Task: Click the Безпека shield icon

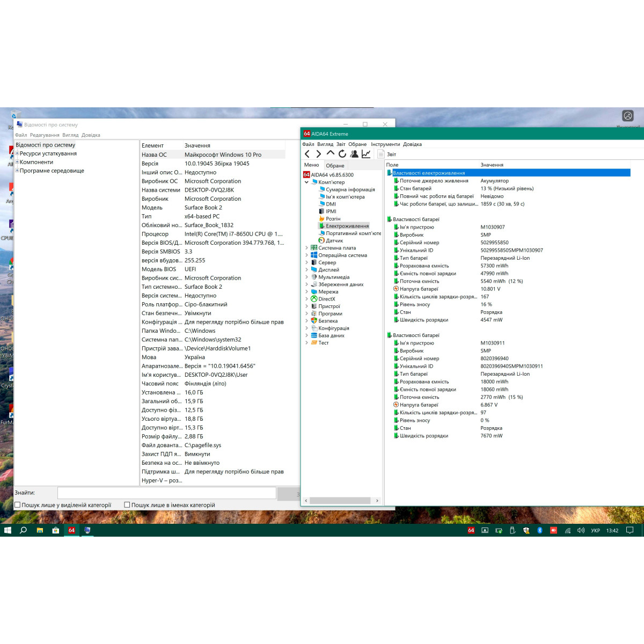Action: click(314, 321)
